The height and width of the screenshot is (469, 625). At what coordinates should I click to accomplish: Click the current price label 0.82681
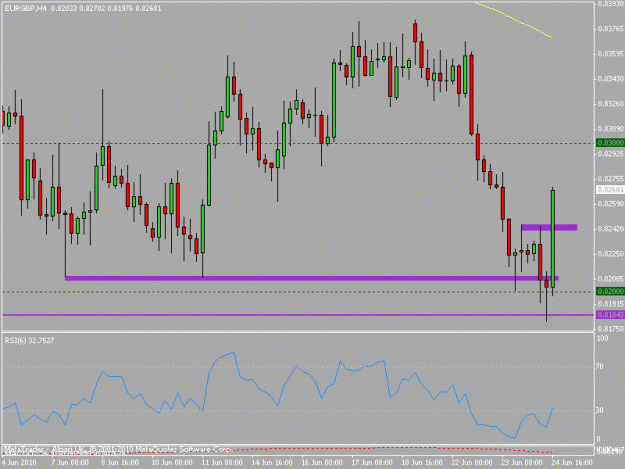click(610, 190)
